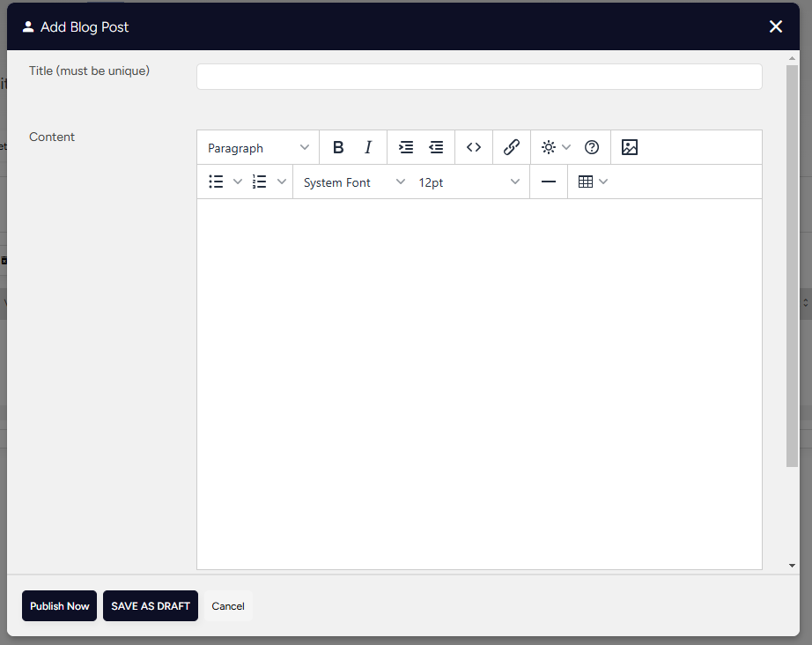The width and height of the screenshot is (812, 645).
Task: Click the user icon next to Add Blog Post
Action: [28, 27]
